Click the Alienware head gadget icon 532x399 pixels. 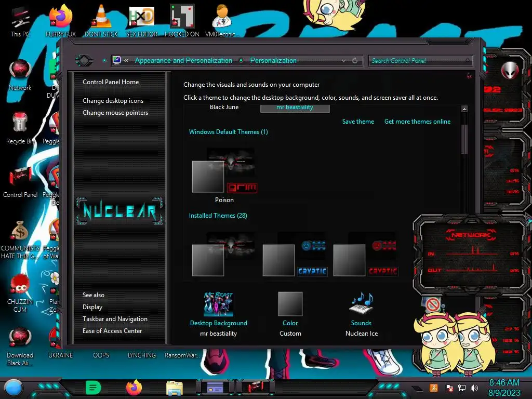510,71
